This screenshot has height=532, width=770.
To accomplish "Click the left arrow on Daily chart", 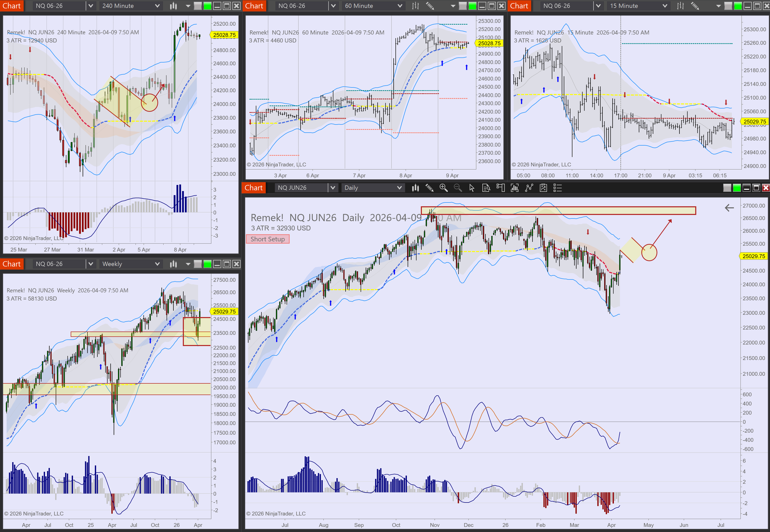I will (x=729, y=208).
